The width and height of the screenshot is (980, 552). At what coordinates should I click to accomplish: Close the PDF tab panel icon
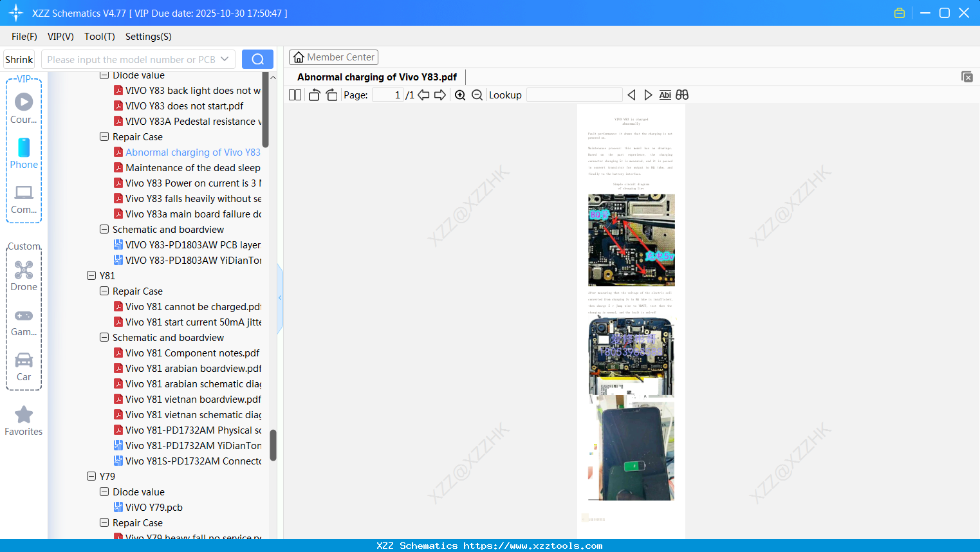point(967,77)
